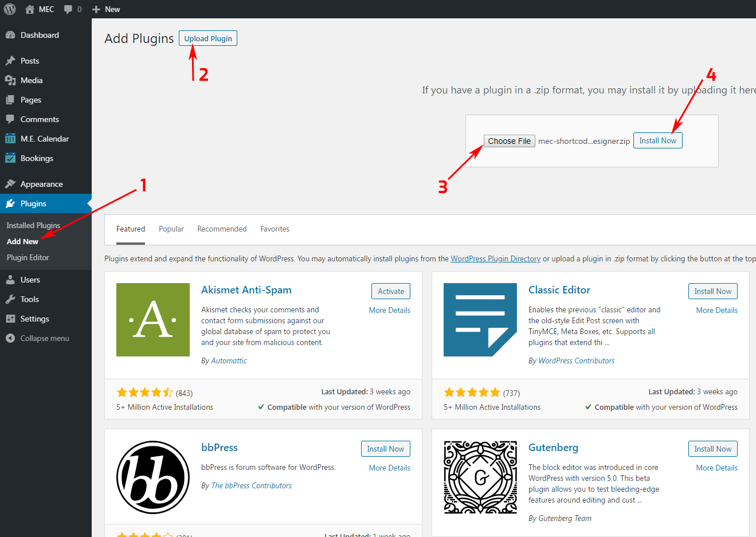Open the Posts menu item
The width and height of the screenshot is (756, 537).
click(x=46, y=61)
